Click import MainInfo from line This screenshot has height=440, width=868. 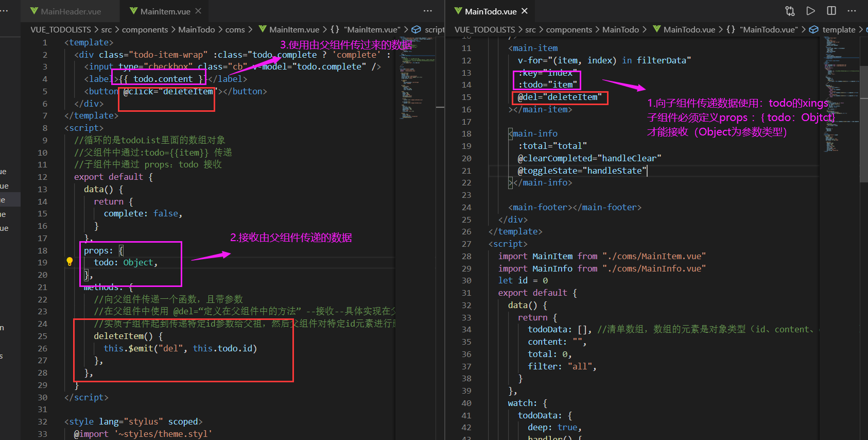[x=602, y=268]
